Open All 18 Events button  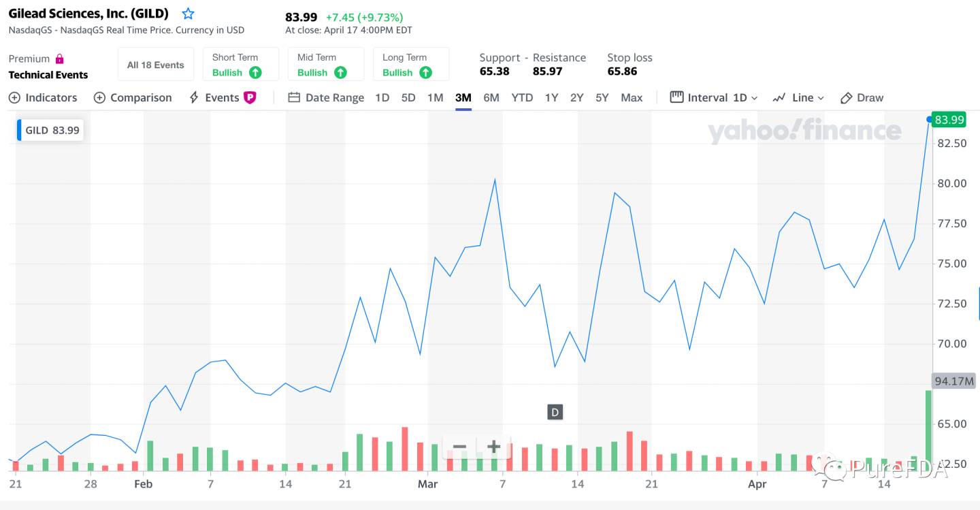156,65
